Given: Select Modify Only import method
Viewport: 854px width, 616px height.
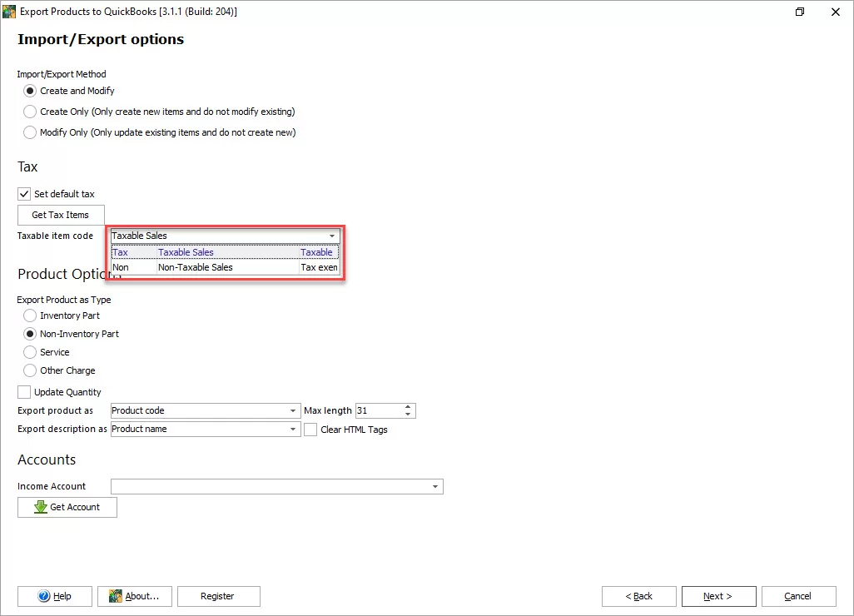Looking at the screenshot, I should pyautogui.click(x=30, y=132).
